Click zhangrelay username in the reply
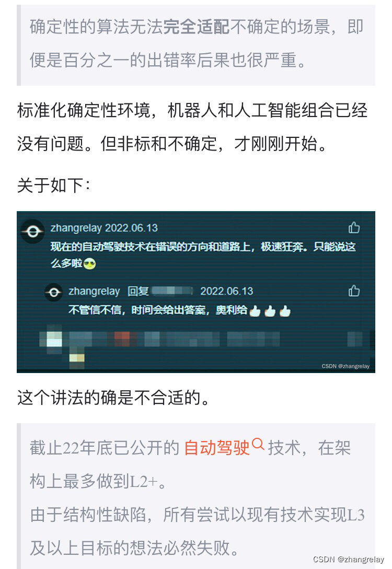392x569 pixels. pos(95,291)
